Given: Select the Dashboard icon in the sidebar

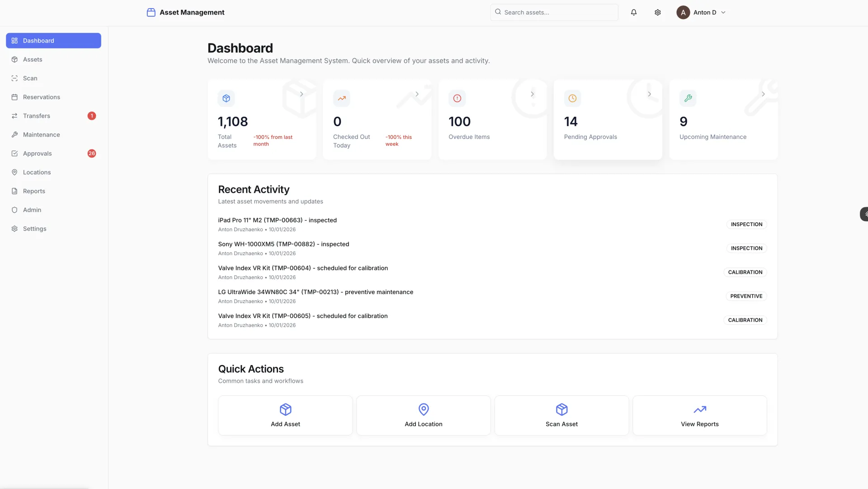Looking at the screenshot, I should pos(14,40).
